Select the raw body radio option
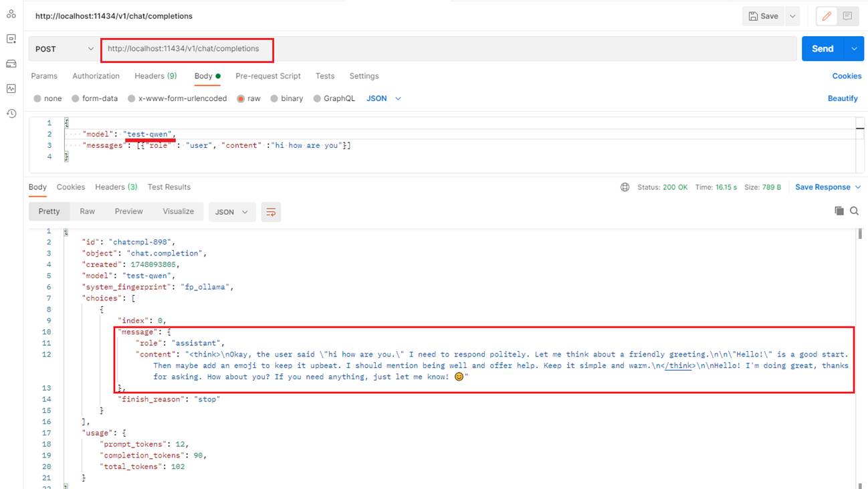This screenshot has width=868, height=489. pyautogui.click(x=241, y=98)
